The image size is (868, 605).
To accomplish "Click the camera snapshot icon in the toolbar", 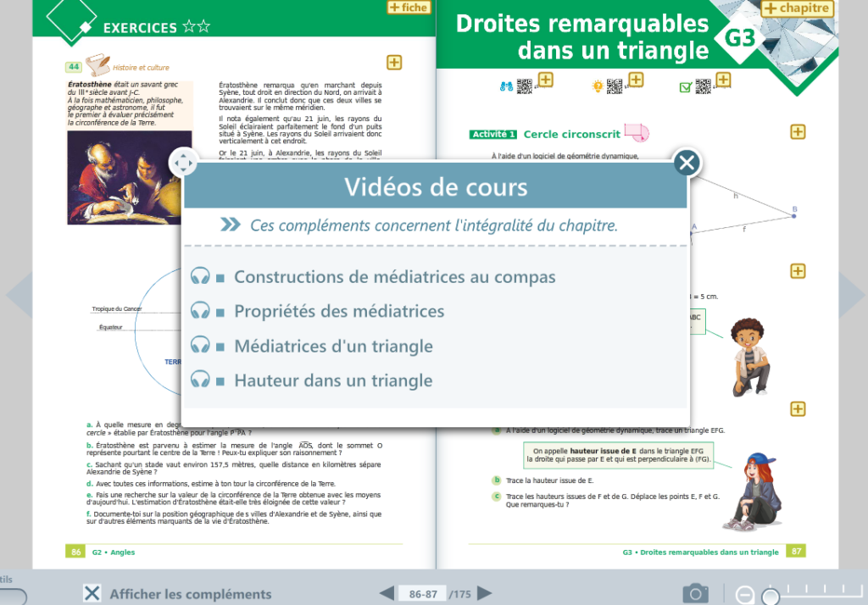I will (695, 593).
